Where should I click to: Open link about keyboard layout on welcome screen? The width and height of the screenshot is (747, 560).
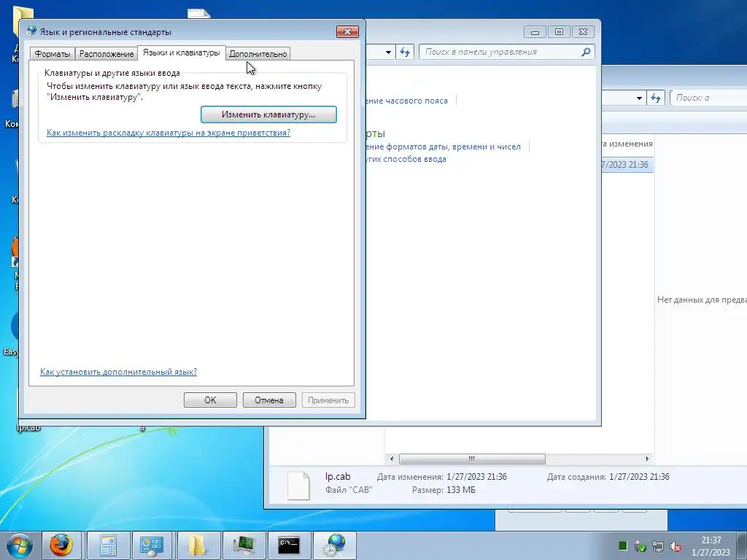pyautogui.click(x=169, y=133)
